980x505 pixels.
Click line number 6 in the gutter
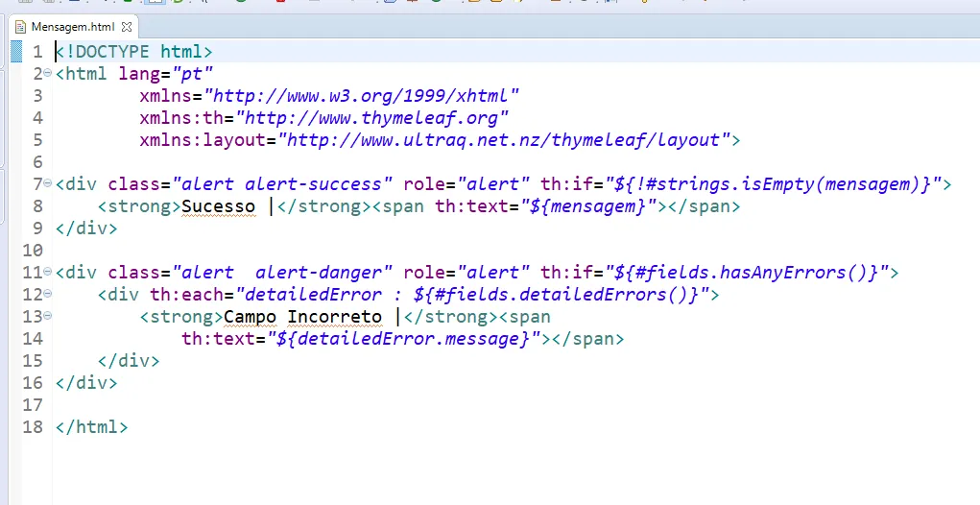tap(37, 162)
